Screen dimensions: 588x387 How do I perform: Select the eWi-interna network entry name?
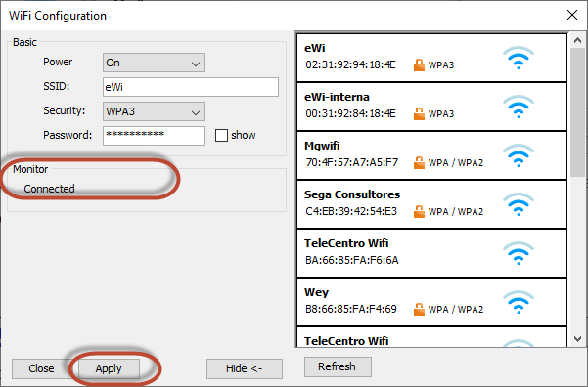click(x=337, y=97)
